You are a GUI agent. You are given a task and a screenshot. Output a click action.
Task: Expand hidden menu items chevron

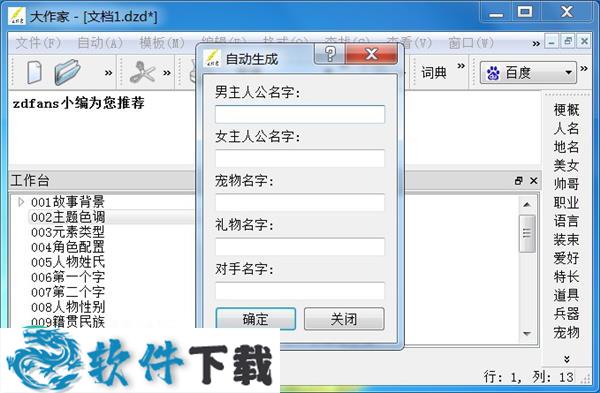click(x=536, y=44)
